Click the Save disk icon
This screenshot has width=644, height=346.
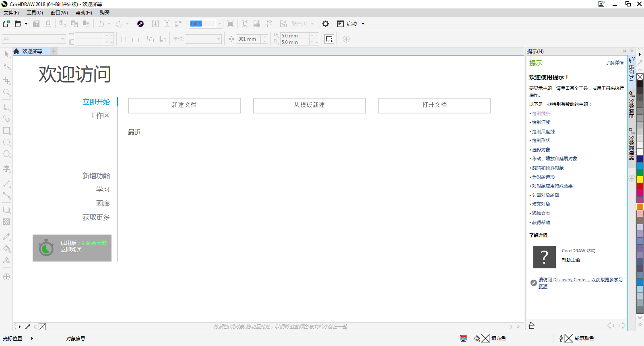(x=36, y=24)
